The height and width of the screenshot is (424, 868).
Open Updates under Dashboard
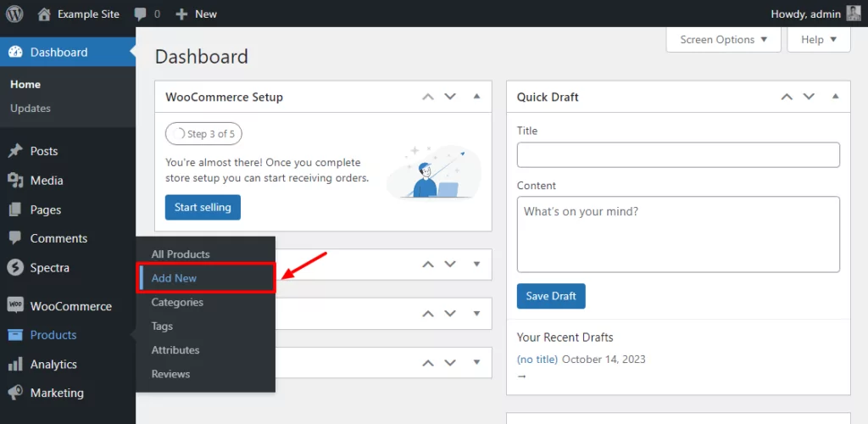point(31,109)
